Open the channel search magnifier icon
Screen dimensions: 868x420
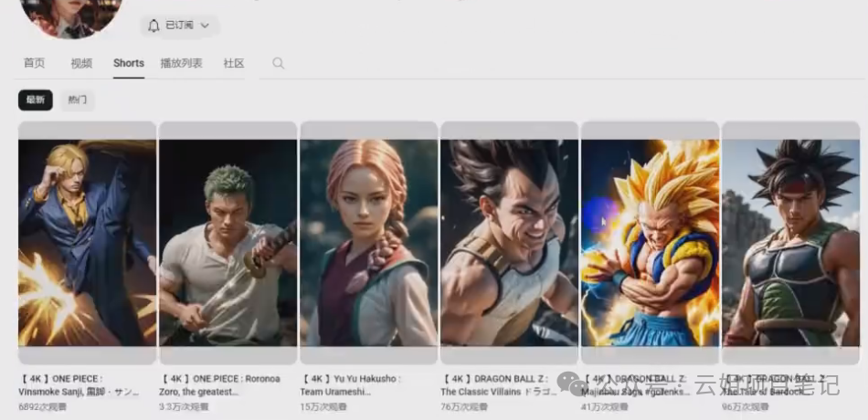coord(279,63)
